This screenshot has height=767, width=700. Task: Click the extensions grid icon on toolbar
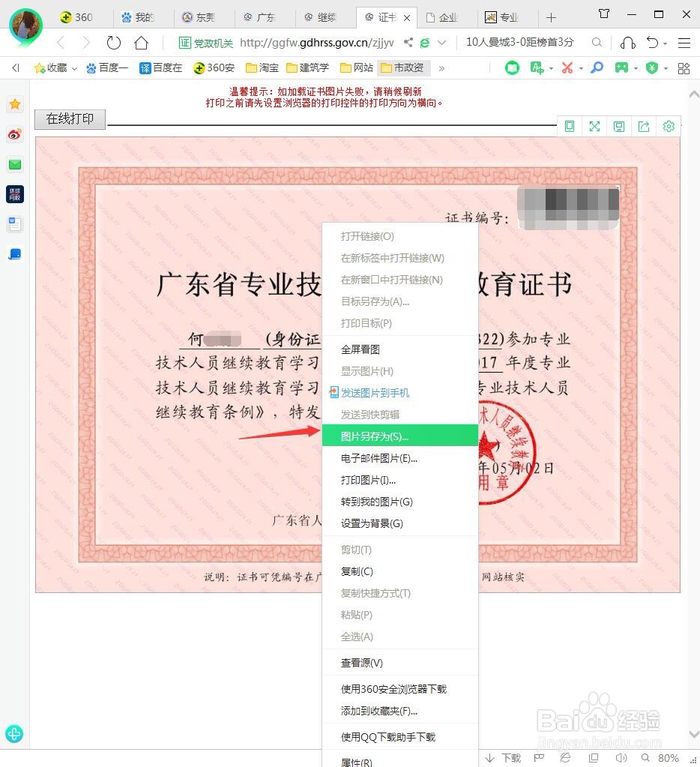coord(683,67)
